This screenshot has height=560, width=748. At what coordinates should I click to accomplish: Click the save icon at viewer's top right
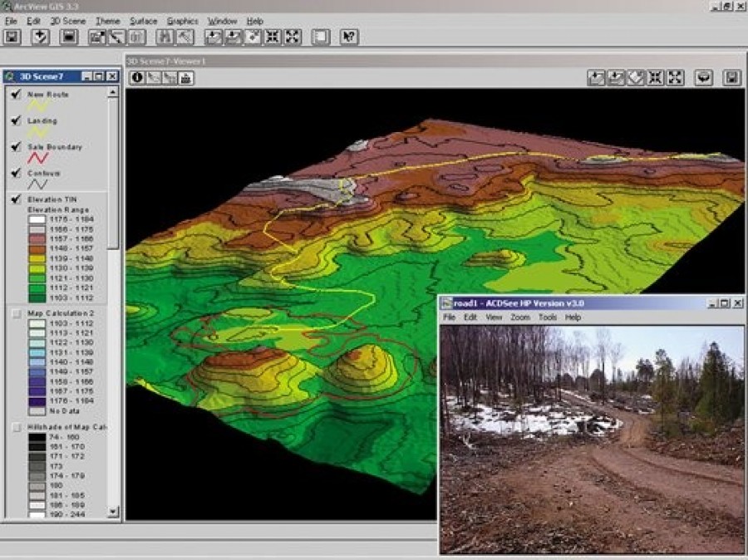[x=731, y=77]
